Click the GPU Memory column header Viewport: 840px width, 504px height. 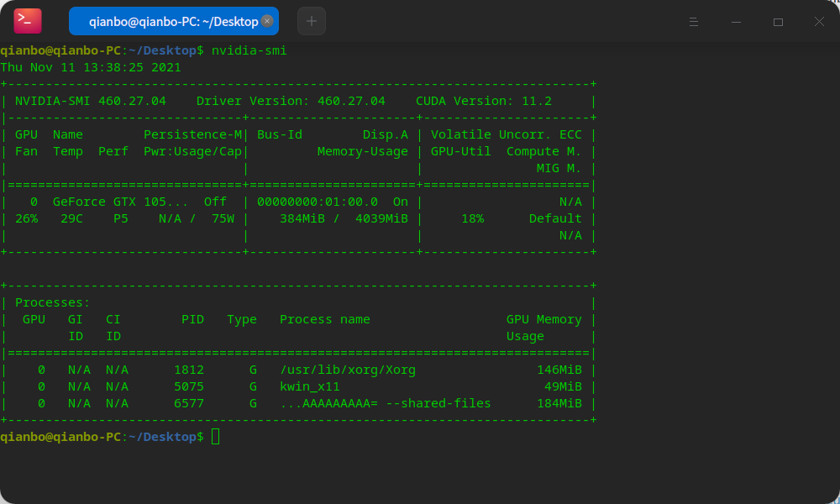[x=543, y=320]
